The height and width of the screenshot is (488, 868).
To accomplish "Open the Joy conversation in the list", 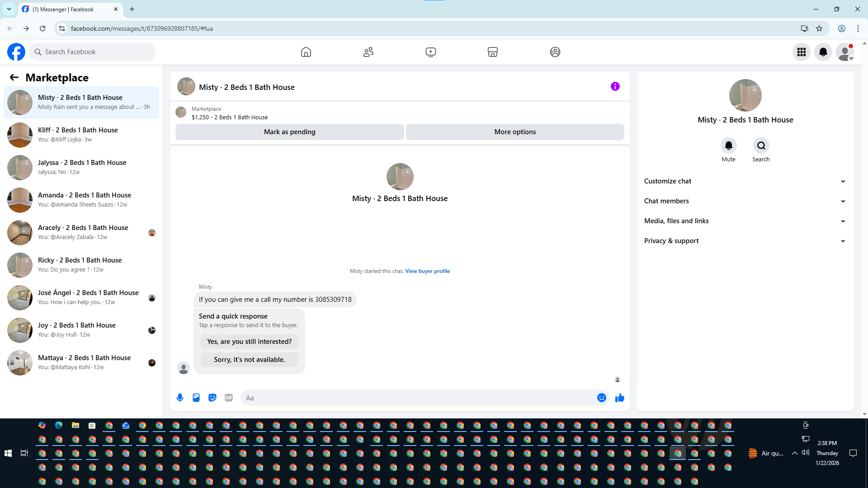I will (81, 330).
